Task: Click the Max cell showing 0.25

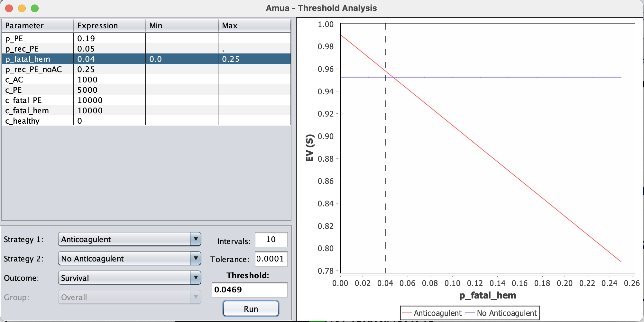Action: (x=254, y=59)
